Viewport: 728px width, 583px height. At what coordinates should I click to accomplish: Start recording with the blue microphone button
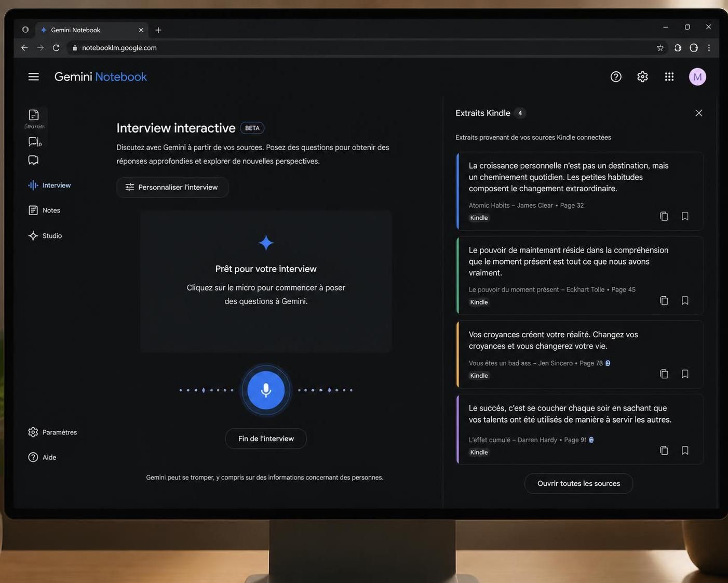point(266,390)
